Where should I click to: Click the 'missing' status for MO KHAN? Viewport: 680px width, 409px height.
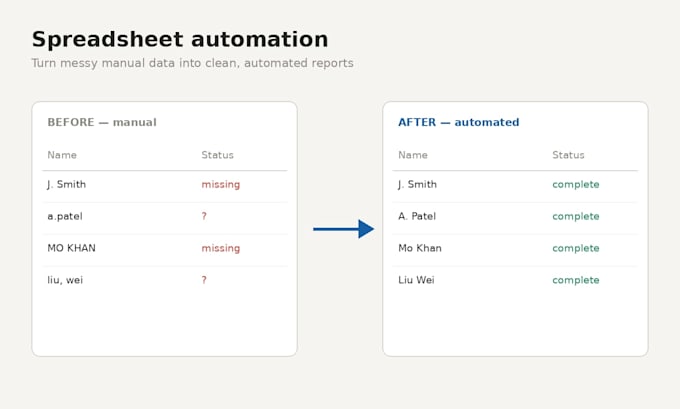pyautogui.click(x=221, y=249)
